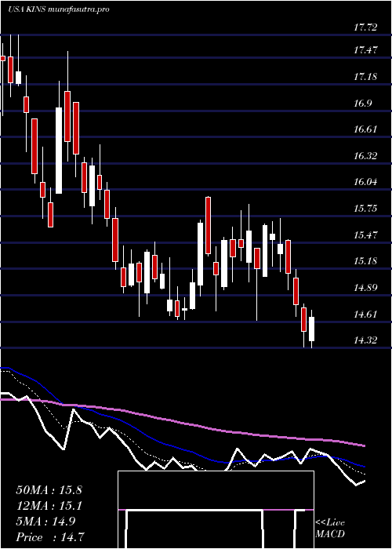Click the 16.61 price axis label
Screen dimensions: 392x549
(x=365, y=129)
